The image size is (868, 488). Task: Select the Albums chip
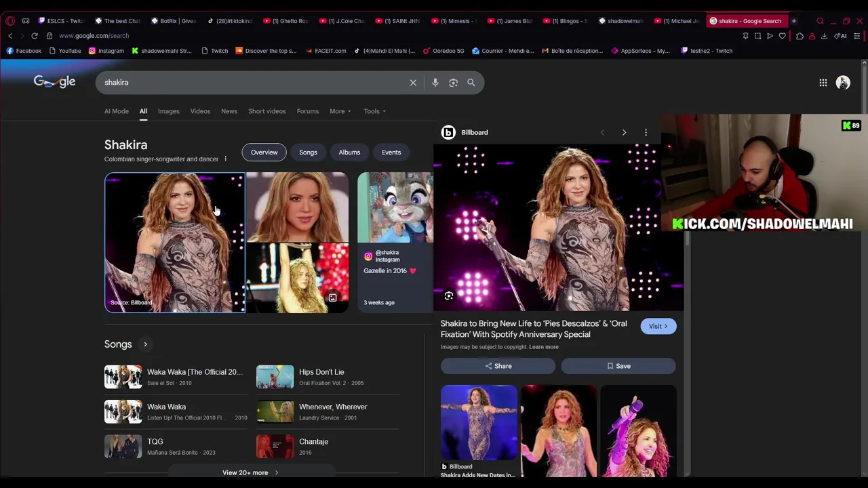pos(349,152)
